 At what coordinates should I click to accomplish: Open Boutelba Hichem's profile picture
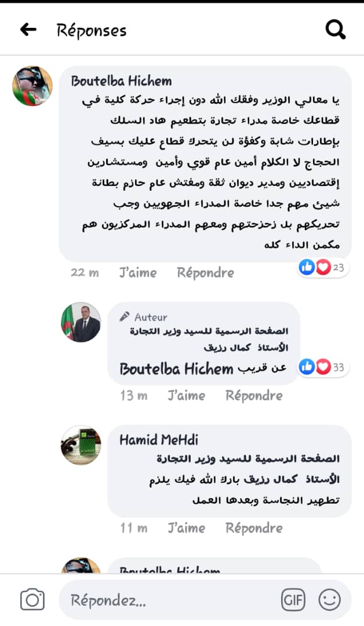click(x=32, y=86)
